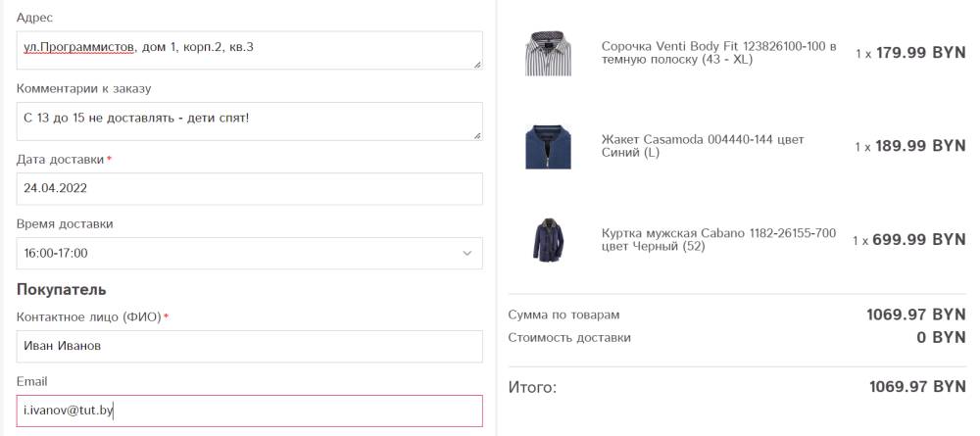This screenshot has width=980, height=436.
Task: Click the striped Venti shirt thumbnail
Action: click(548, 53)
